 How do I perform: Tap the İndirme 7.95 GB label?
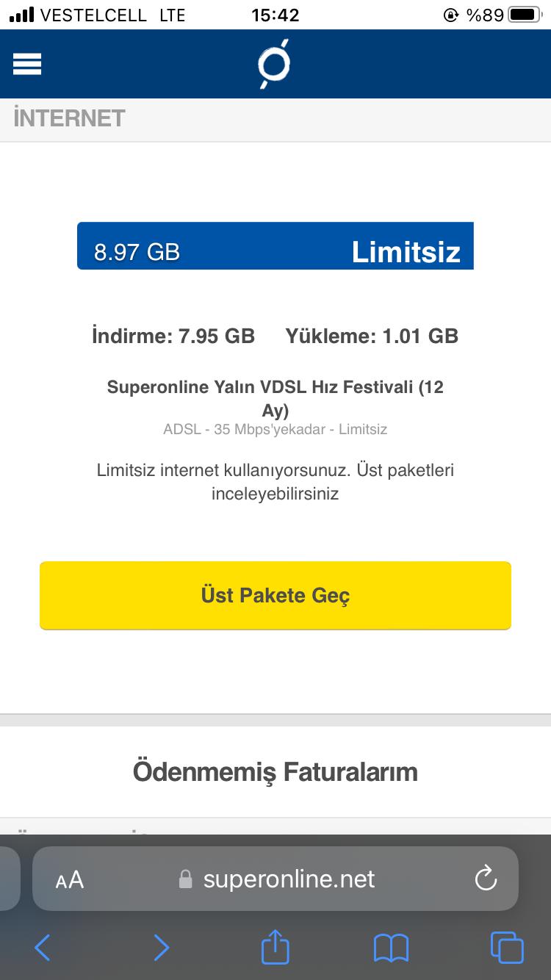pos(173,336)
